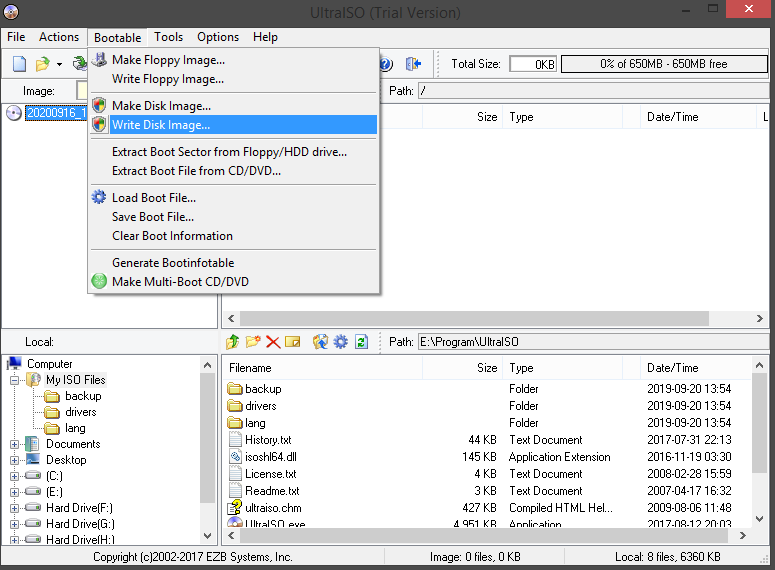Open the Help menu
Image resolution: width=775 pixels, height=570 pixels.
coord(265,37)
